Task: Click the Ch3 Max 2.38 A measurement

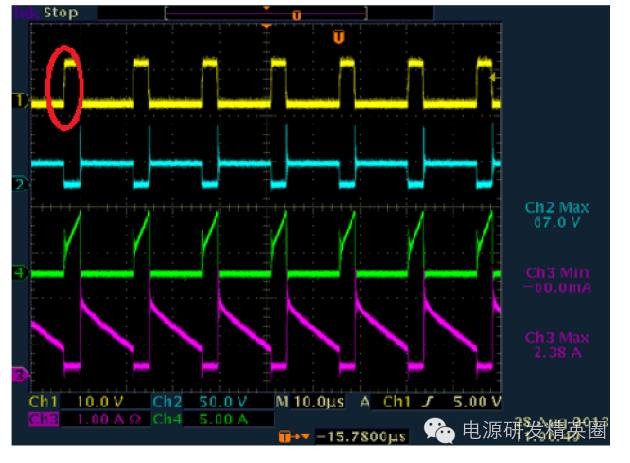Action: point(556,345)
